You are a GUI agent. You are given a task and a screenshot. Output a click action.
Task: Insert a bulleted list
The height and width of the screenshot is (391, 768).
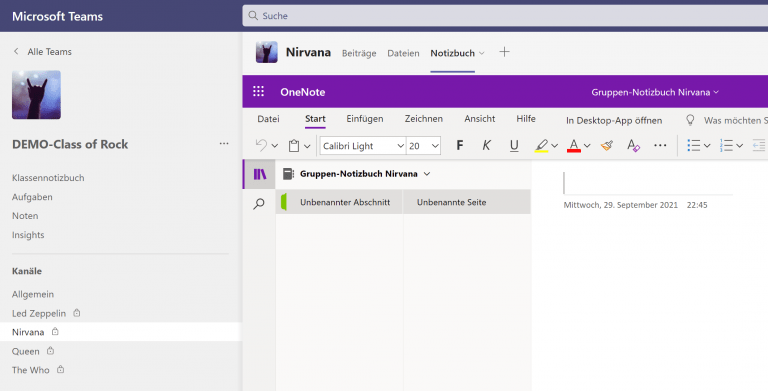[694, 146]
